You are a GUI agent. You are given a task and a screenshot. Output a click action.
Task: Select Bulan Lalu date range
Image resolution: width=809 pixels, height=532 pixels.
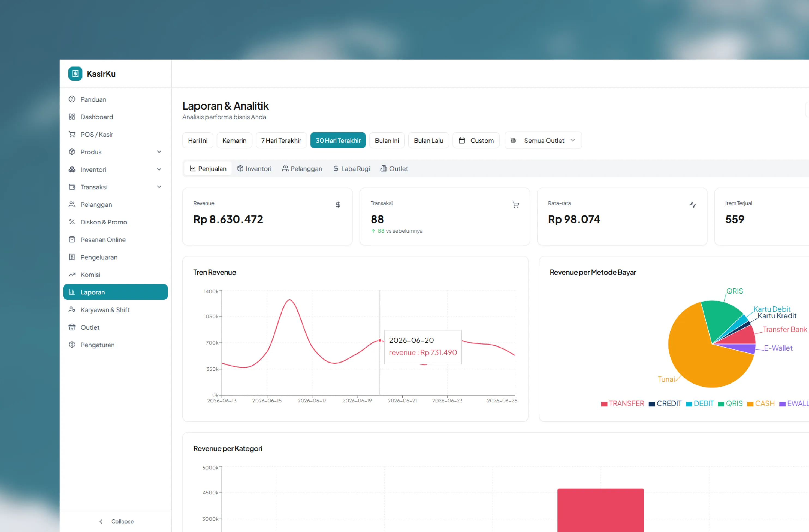pyautogui.click(x=428, y=140)
